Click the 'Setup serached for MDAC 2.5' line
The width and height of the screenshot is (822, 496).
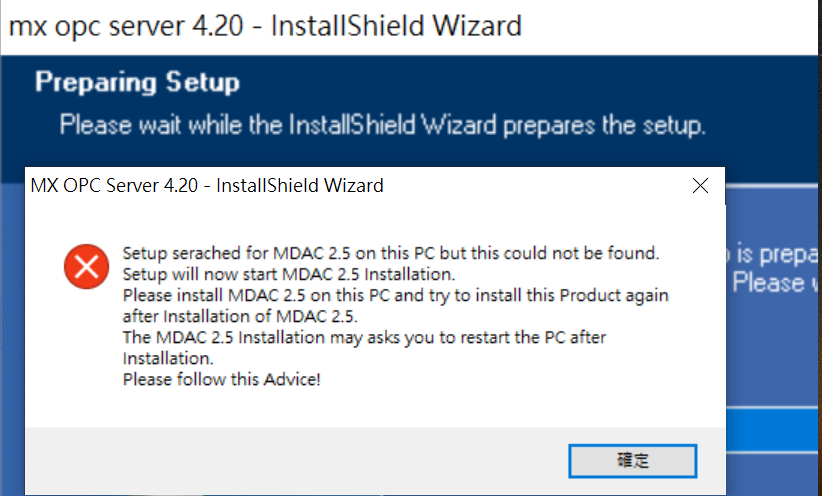click(x=390, y=250)
